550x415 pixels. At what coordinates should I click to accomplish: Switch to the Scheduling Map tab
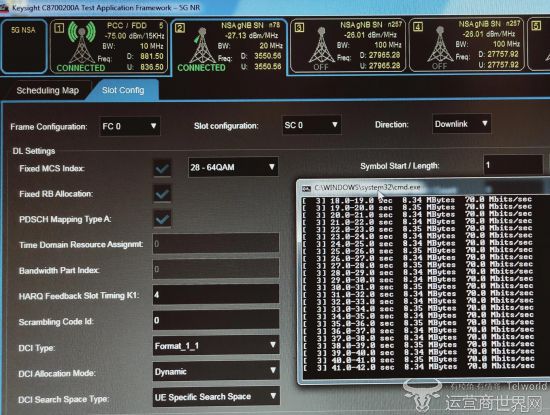pos(47,91)
